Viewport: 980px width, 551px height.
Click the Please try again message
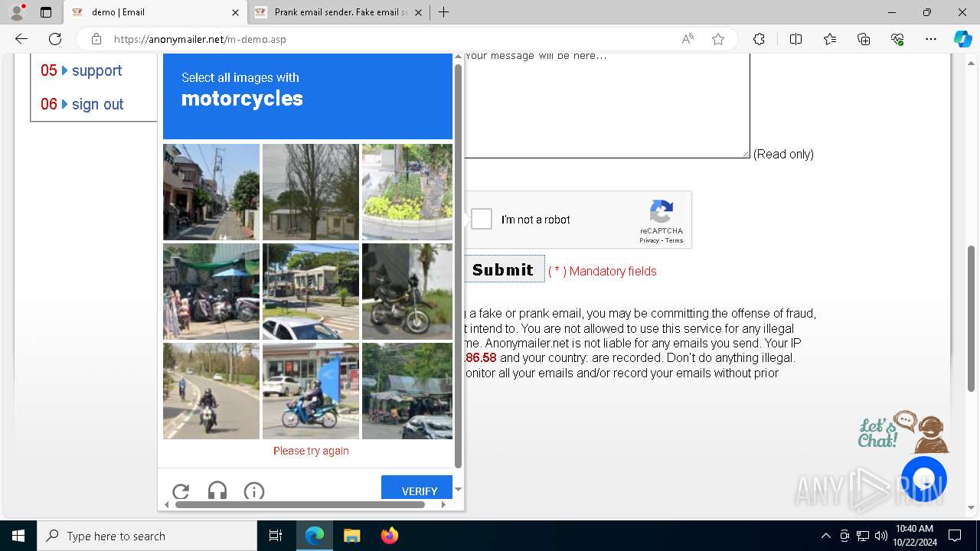coord(311,451)
